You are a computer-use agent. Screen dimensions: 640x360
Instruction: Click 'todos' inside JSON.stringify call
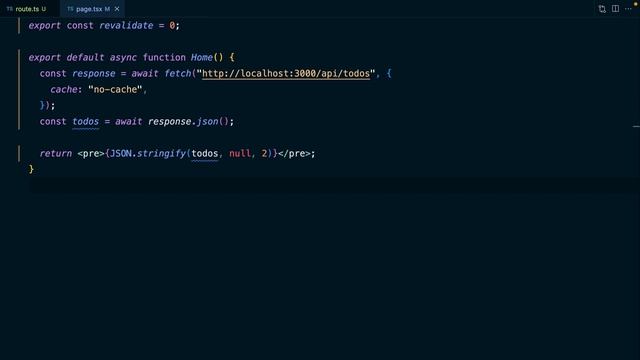(205, 153)
